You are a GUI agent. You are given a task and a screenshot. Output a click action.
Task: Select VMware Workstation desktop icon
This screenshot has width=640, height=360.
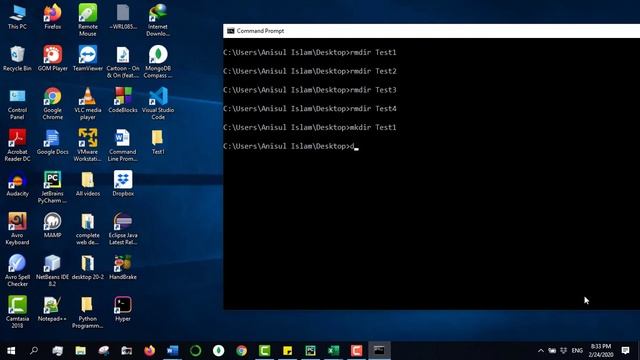(x=88, y=146)
